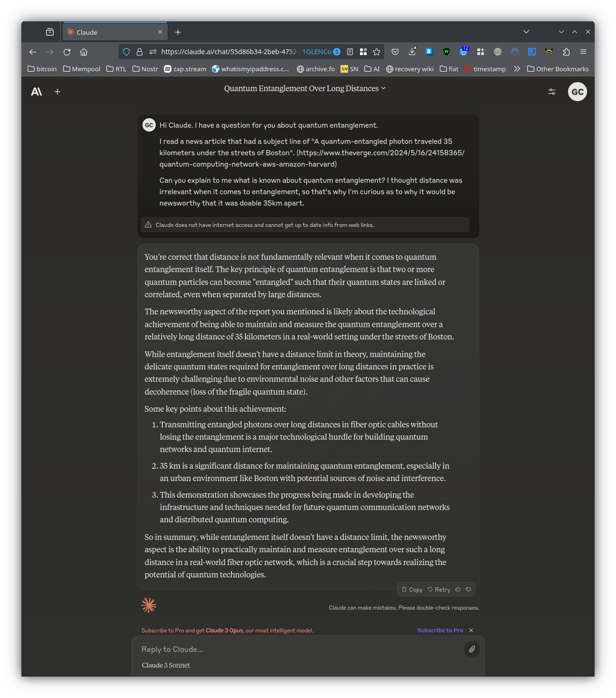Click the paperclip attach file icon

click(472, 649)
